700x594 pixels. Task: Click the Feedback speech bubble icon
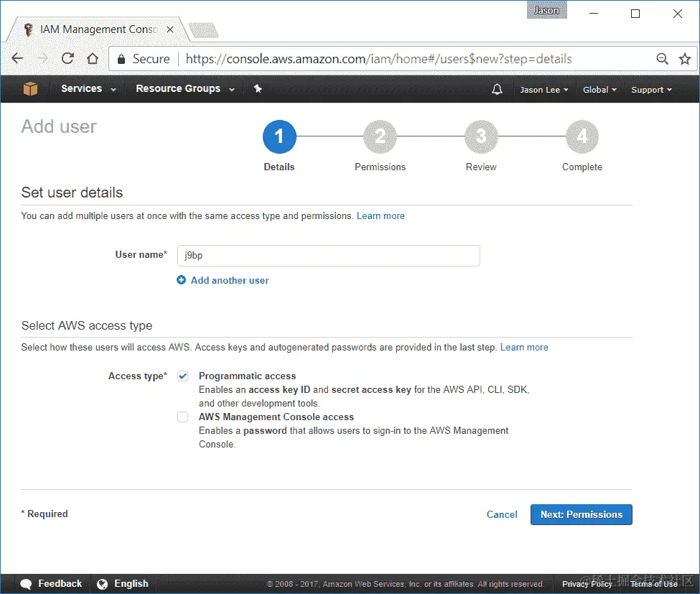pos(26,584)
